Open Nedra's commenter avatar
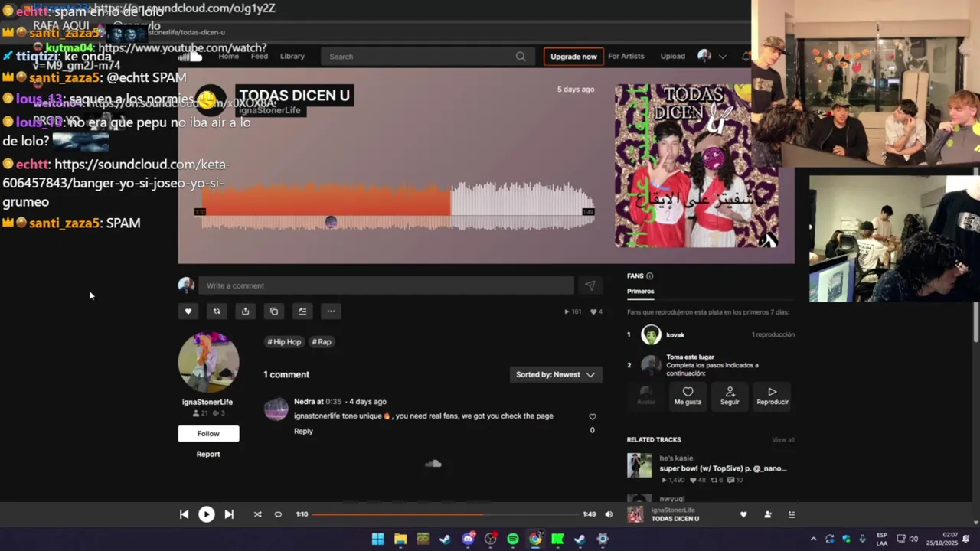Screen dimensions: 980x551 tap(276, 409)
